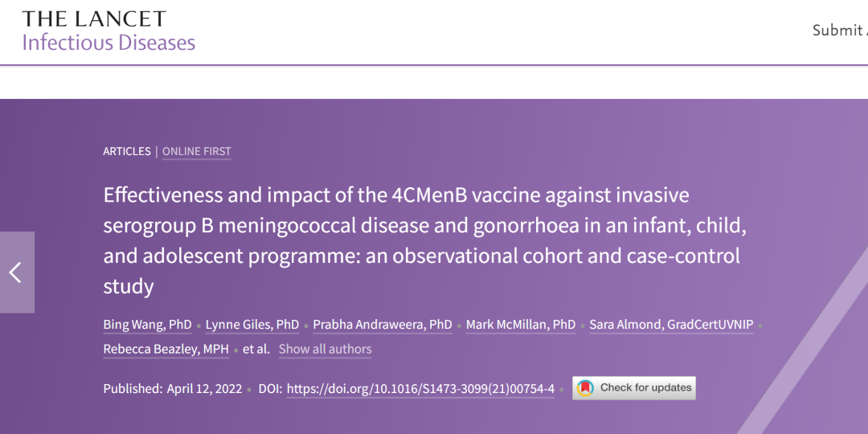This screenshot has height=434, width=868.
Task: Click the 'et al.' author text
Action: point(256,349)
